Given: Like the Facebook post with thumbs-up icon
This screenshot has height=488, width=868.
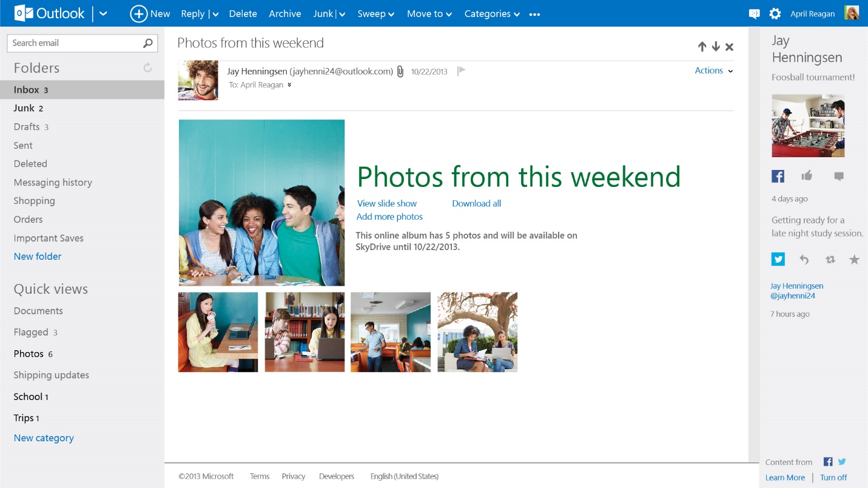Looking at the screenshot, I should coord(806,176).
